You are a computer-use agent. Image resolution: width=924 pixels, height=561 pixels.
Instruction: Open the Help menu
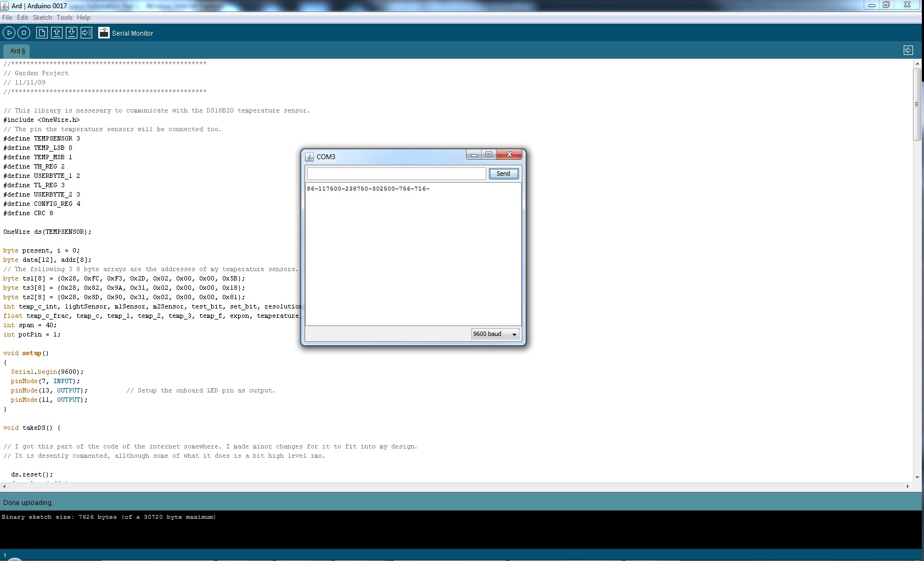pyautogui.click(x=83, y=18)
